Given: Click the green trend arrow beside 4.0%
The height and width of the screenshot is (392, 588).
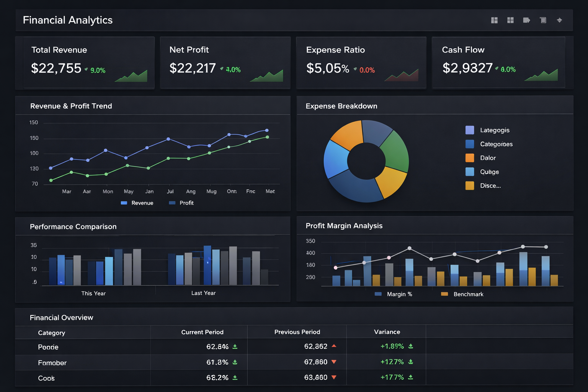Looking at the screenshot, I should click(x=222, y=69).
